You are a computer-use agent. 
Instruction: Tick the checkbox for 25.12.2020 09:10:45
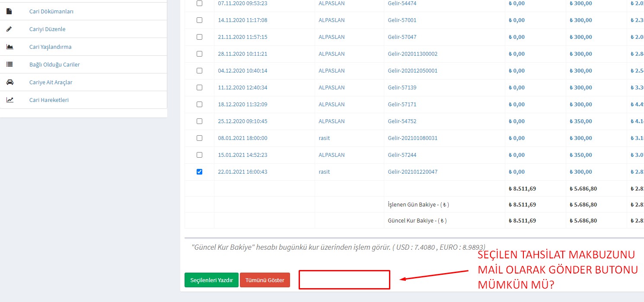[199, 121]
